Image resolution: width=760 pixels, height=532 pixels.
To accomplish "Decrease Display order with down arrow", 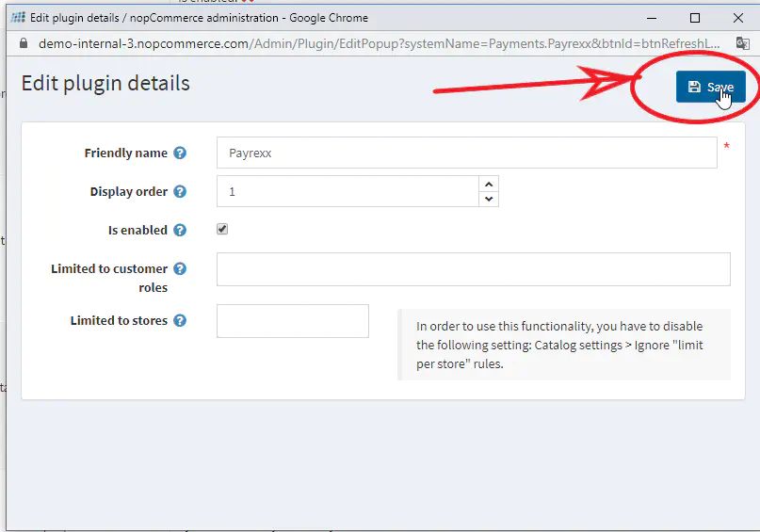I will coord(488,199).
